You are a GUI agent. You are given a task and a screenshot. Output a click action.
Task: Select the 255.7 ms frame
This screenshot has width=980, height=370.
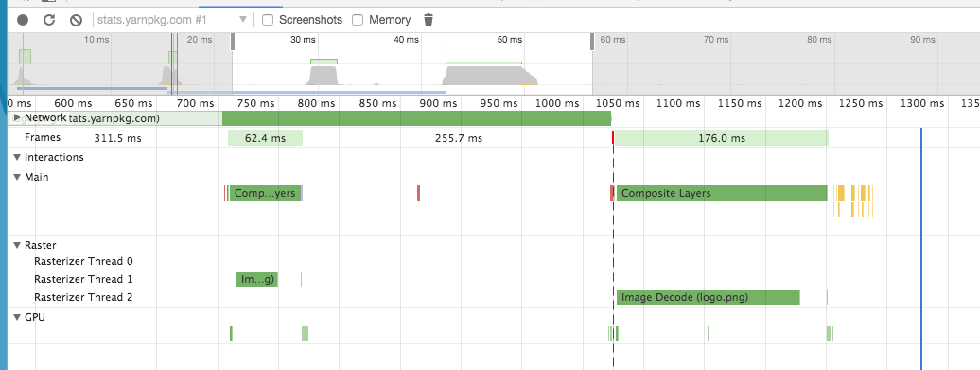point(458,138)
